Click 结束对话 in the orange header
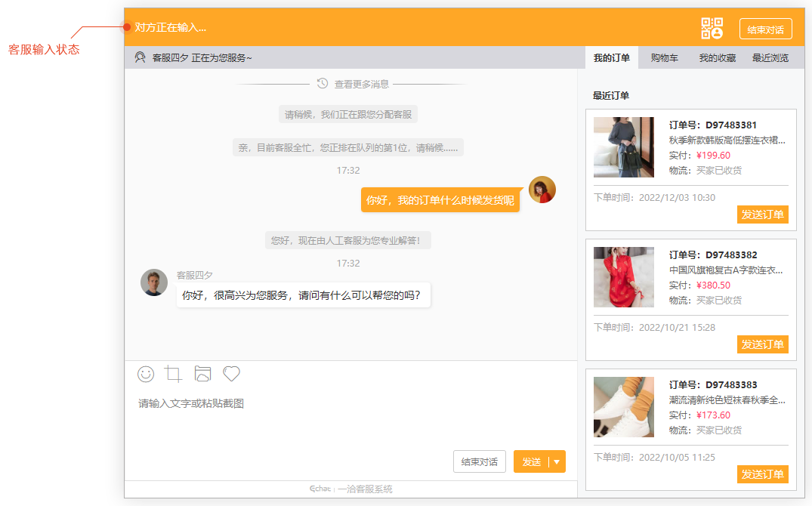 (765, 29)
